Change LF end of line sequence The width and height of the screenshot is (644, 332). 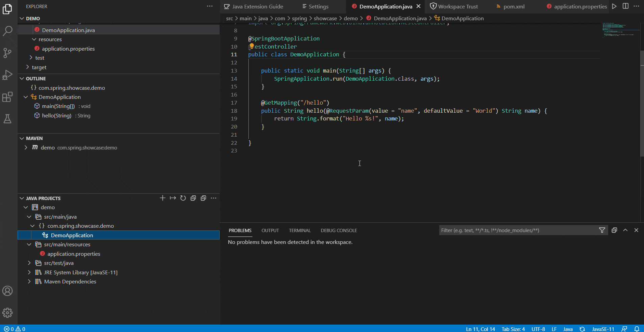point(554,329)
